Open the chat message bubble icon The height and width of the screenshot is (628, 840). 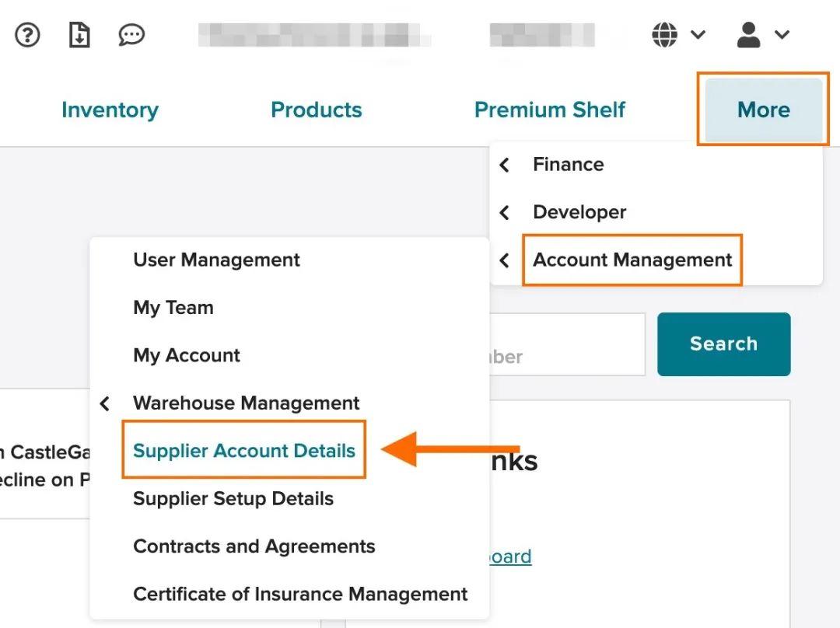point(131,35)
